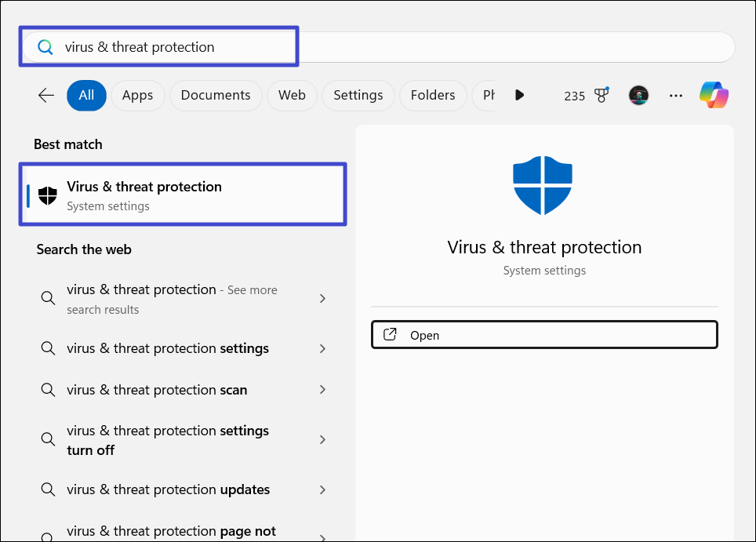Switch to the Web filter tab

(x=292, y=96)
